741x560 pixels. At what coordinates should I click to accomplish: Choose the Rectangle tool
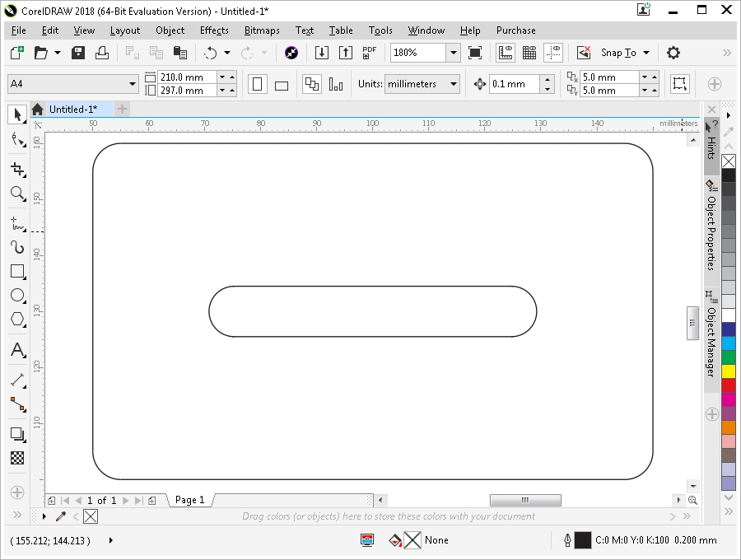pyautogui.click(x=17, y=271)
